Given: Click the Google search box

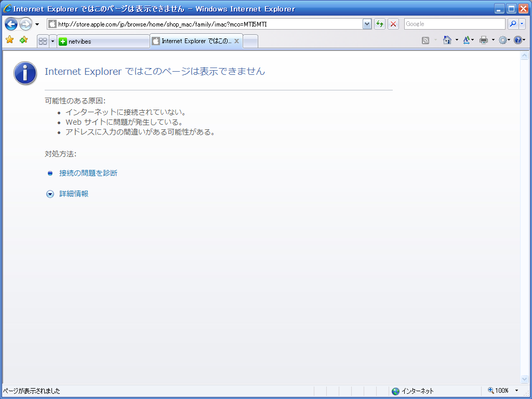Looking at the screenshot, I should point(455,24).
